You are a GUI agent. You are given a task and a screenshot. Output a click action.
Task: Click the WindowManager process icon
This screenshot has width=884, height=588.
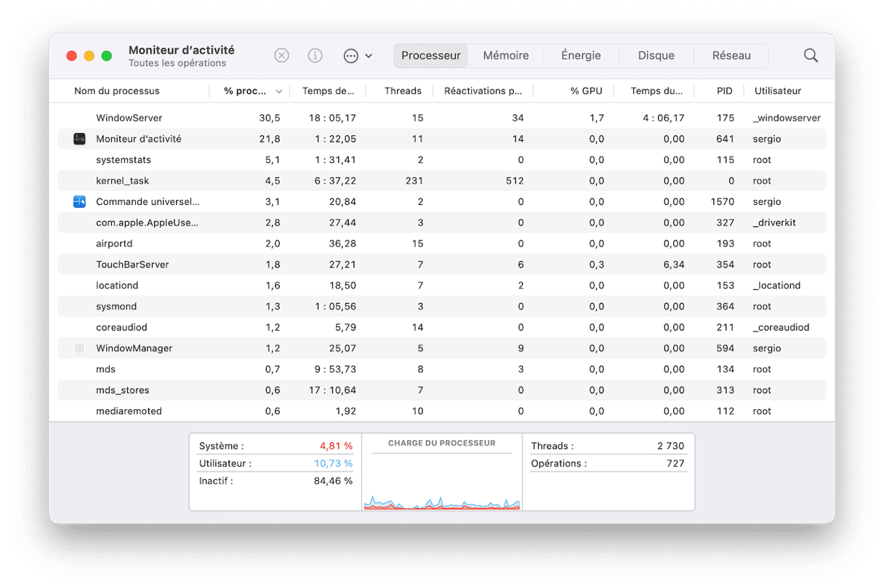(x=79, y=348)
